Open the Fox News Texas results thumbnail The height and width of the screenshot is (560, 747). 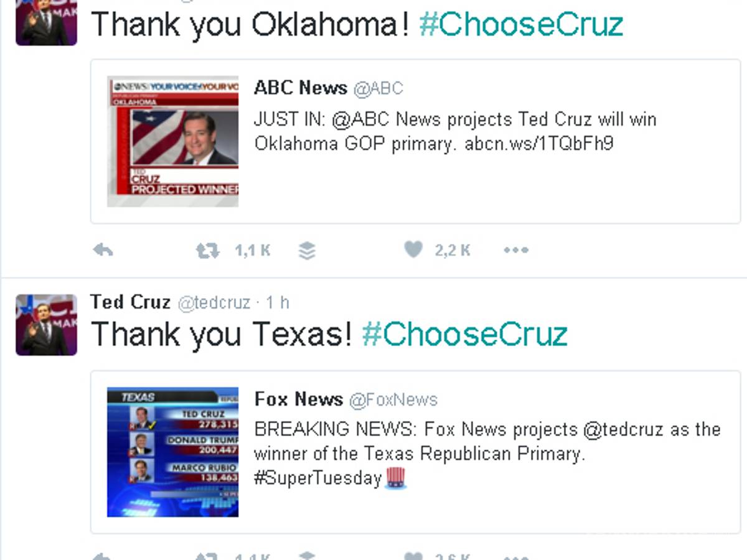point(172,452)
